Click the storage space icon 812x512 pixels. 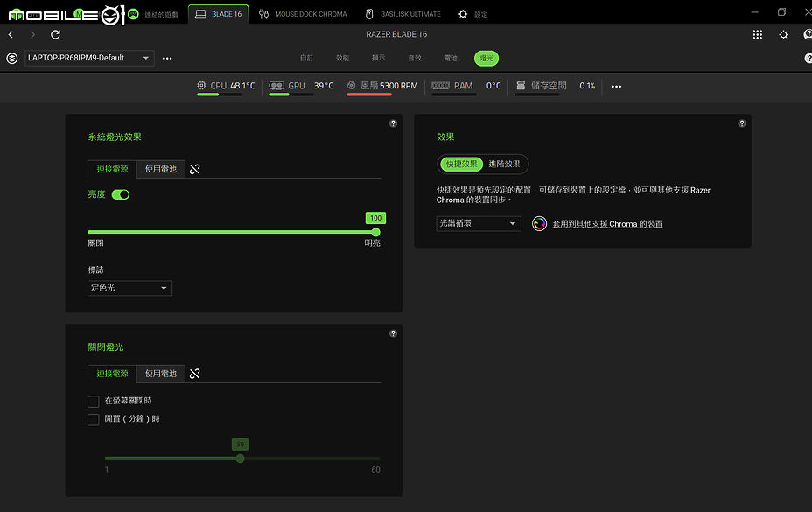[521, 85]
